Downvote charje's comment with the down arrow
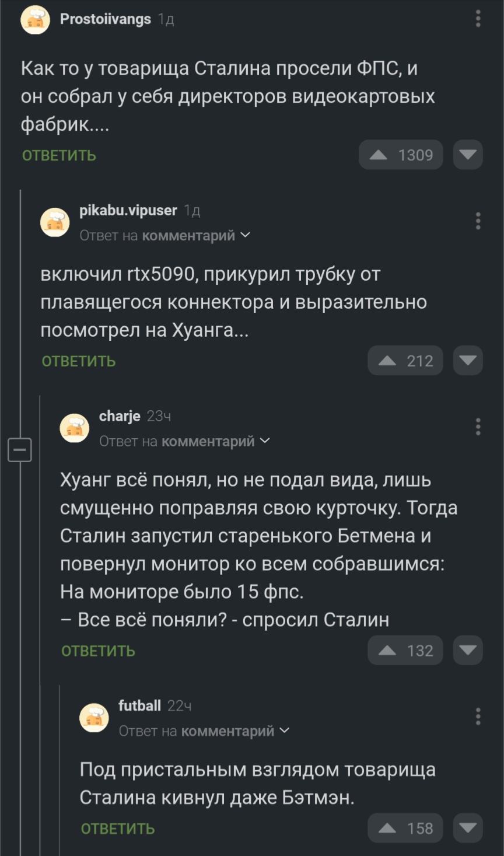This screenshot has height=856, width=504. 468,650
